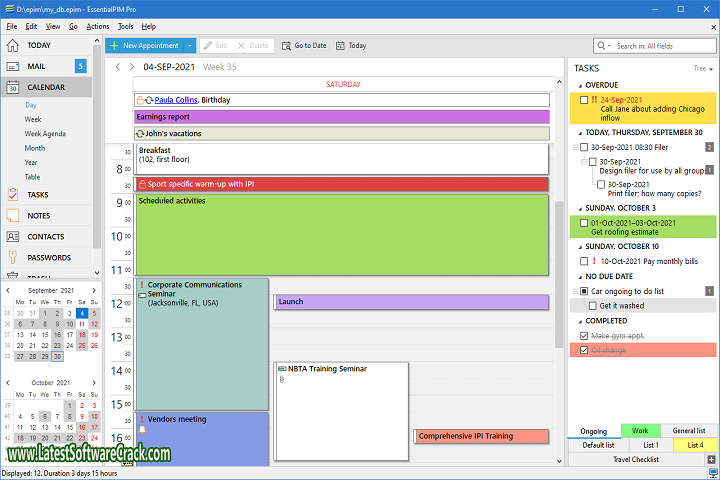Open Paula Collins contact link
The height and width of the screenshot is (480, 720).
pos(176,100)
